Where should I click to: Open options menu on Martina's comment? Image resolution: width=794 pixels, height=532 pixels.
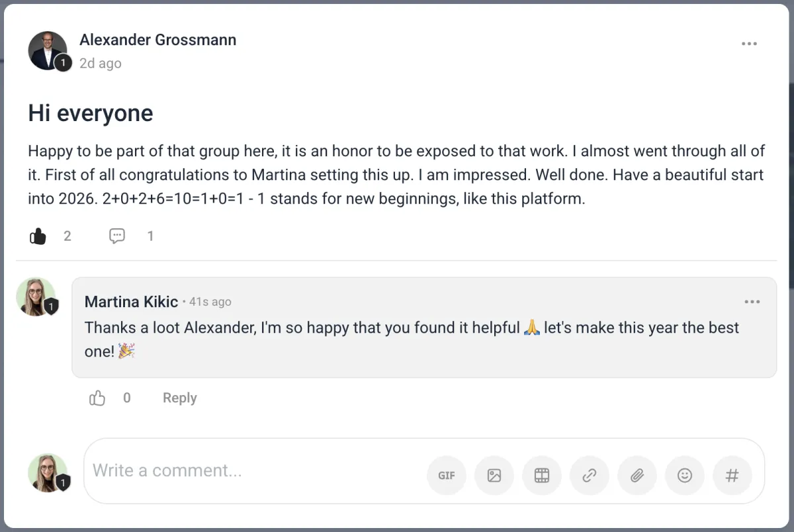[752, 302]
